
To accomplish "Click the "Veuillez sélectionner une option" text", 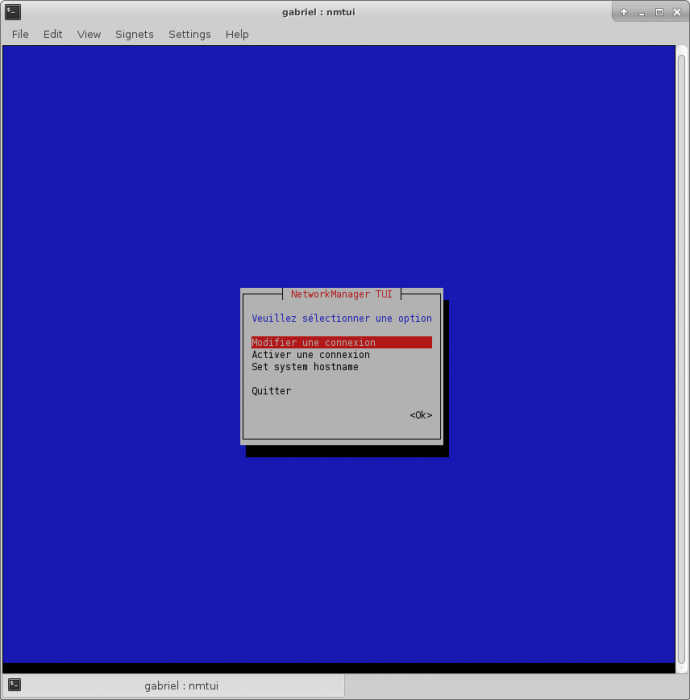I will point(341,318).
